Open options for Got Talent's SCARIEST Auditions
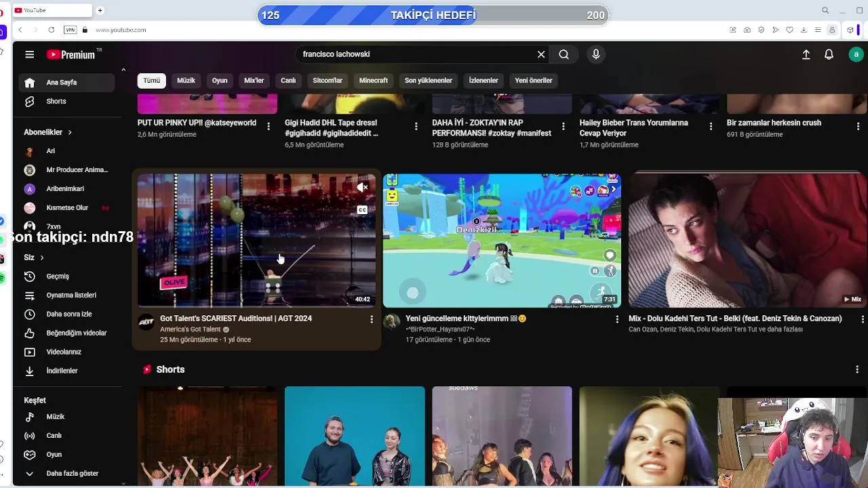The image size is (868, 488). (371, 319)
